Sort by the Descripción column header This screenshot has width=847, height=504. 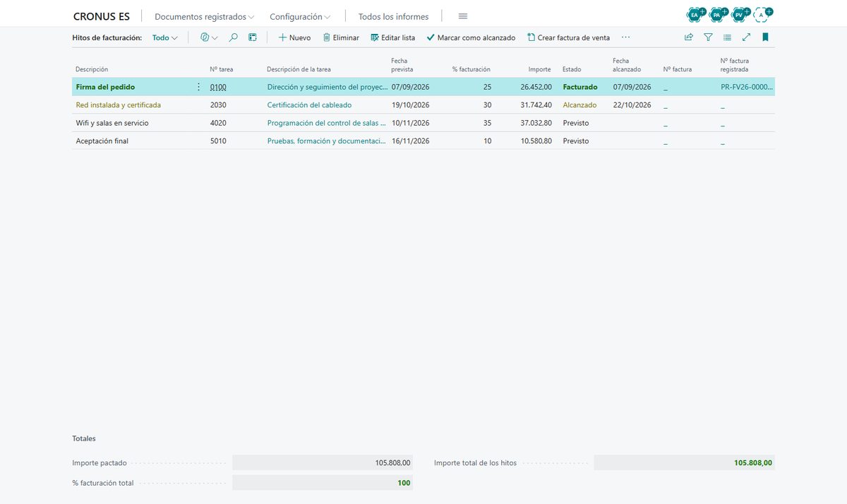pyautogui.click(x=92, y=69)
